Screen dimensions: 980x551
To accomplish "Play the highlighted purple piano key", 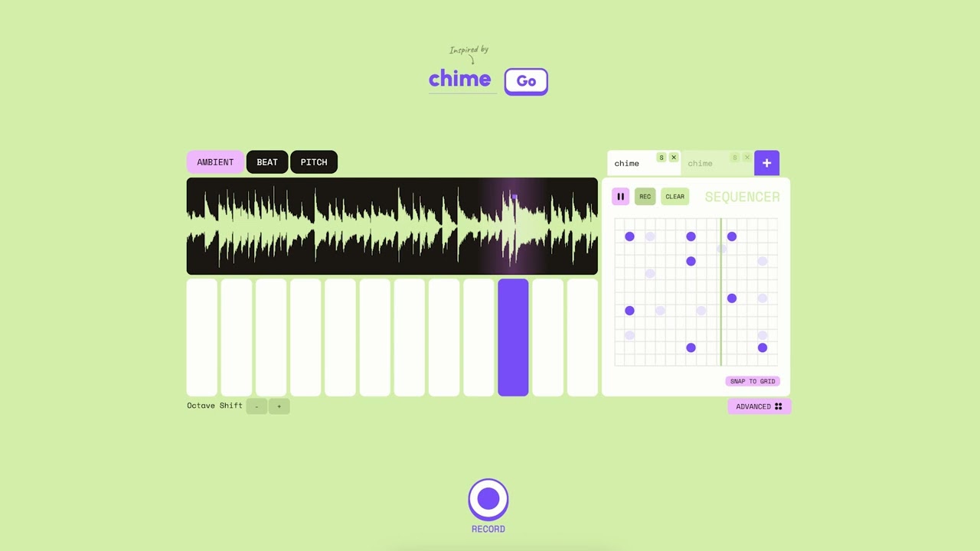I will click(513, 337).
